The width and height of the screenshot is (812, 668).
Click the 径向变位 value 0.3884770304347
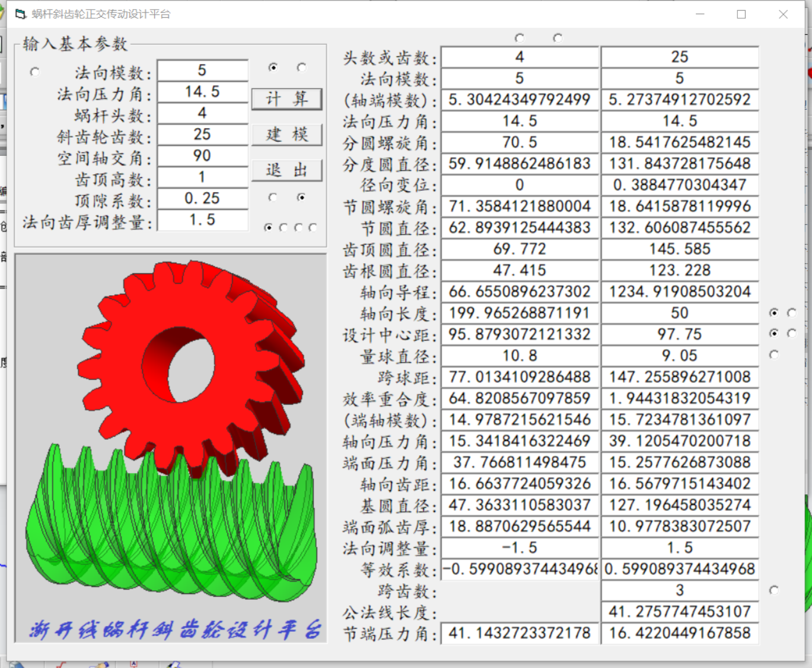coord(680,185)
